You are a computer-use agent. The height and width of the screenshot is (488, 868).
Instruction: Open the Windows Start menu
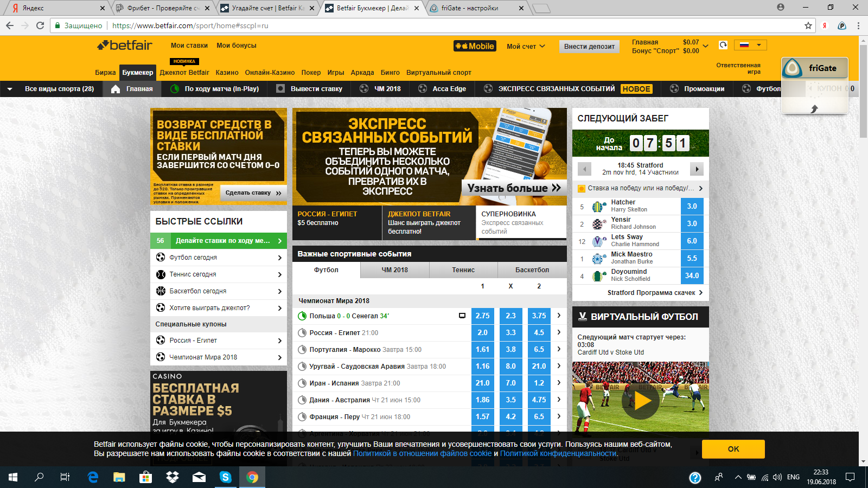pos(13,477)
